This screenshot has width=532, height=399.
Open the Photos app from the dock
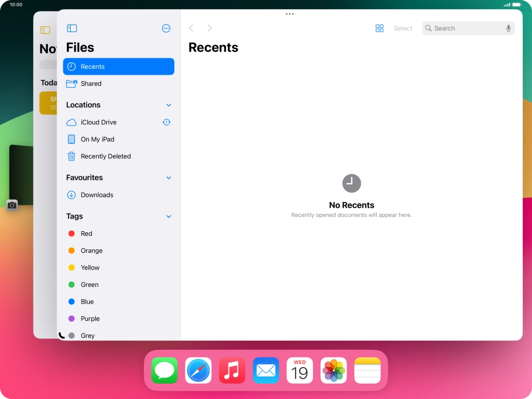click(333, 370)
